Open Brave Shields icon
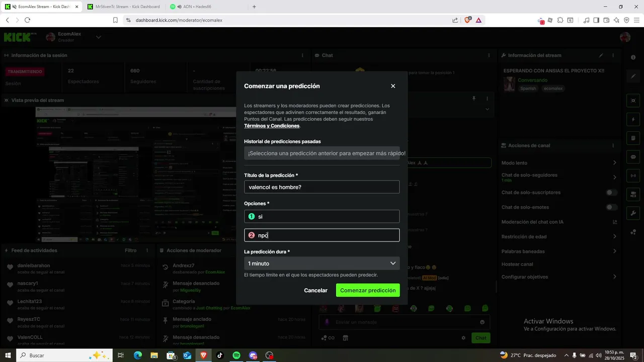Image resolution: width=644 pixels, height=362 pixels. (467, 20)
